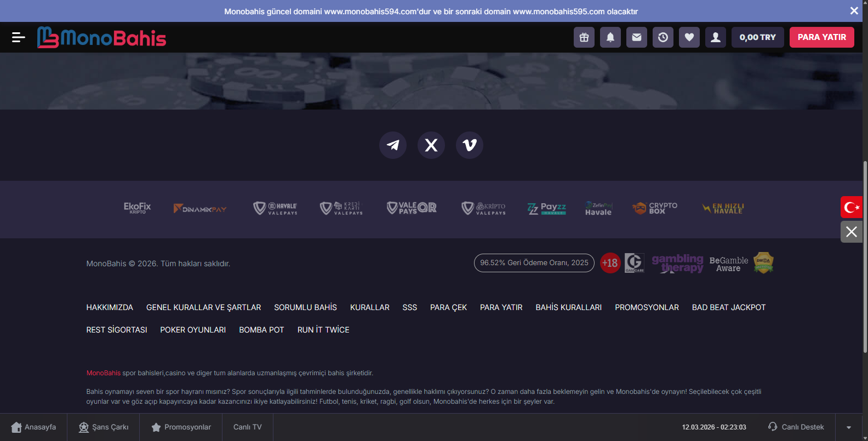Open the bell notifications icon
Viewport: 868px width, 441px height.
[610, 37]
